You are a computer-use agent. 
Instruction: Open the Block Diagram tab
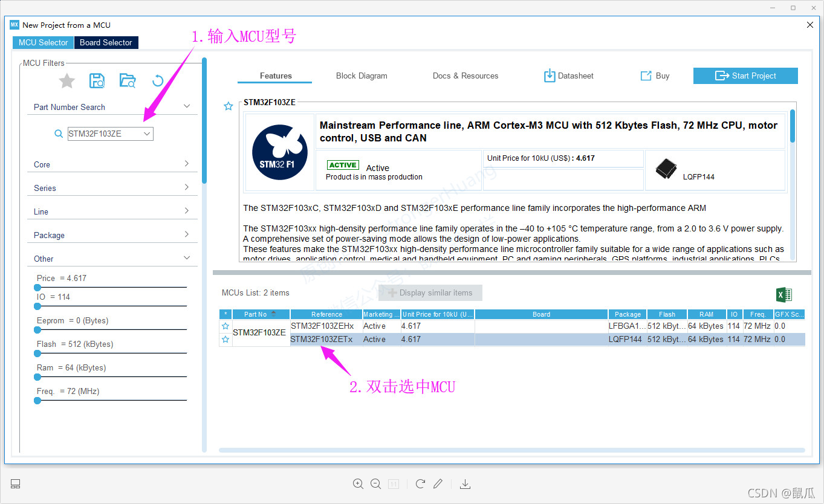click(362, 76)
